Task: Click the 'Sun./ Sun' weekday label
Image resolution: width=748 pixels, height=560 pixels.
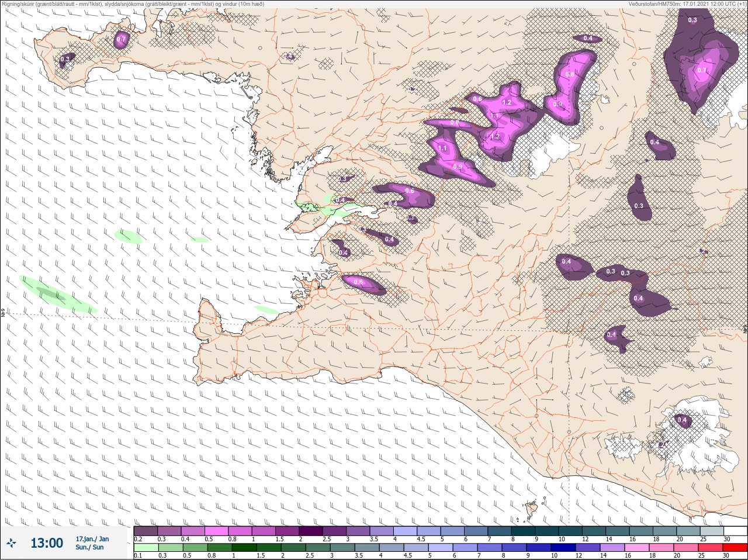Action: (x=89, y=547)
